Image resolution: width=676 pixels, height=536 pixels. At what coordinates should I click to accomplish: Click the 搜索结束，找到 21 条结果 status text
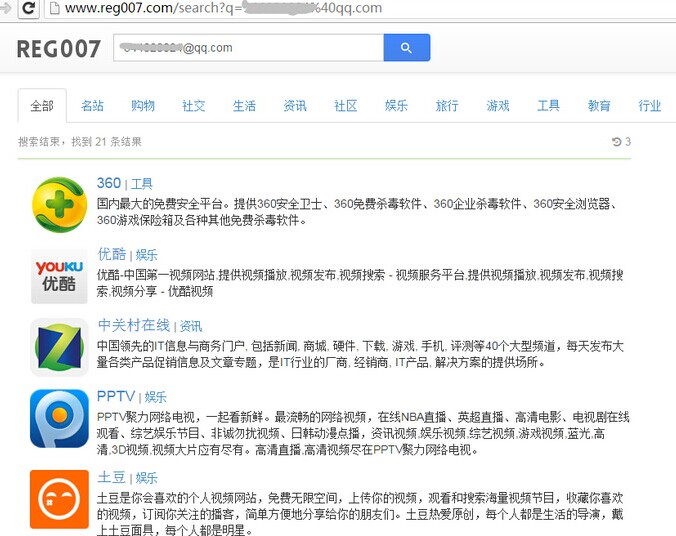coord(80,142)
